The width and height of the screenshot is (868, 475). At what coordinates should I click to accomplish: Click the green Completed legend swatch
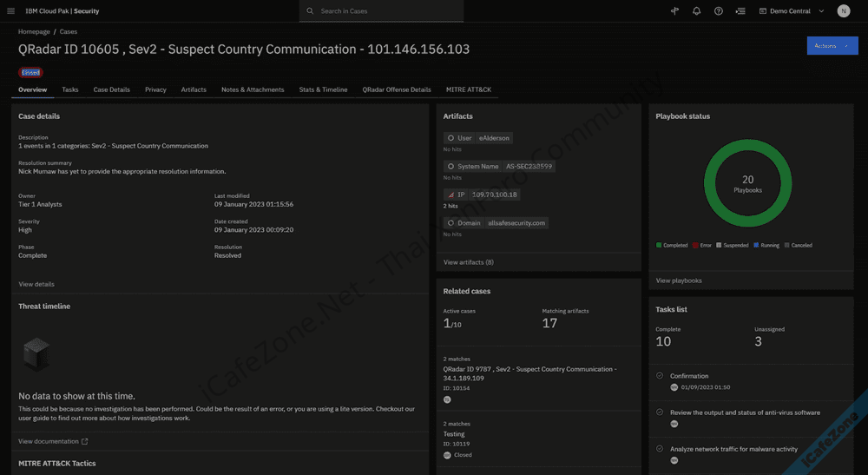coord(659,246)
